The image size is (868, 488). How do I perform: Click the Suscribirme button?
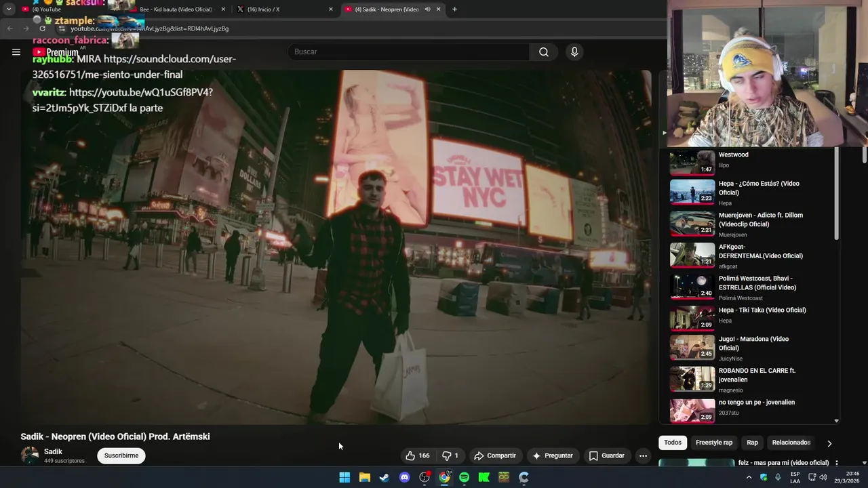click(x=121, y=455)
